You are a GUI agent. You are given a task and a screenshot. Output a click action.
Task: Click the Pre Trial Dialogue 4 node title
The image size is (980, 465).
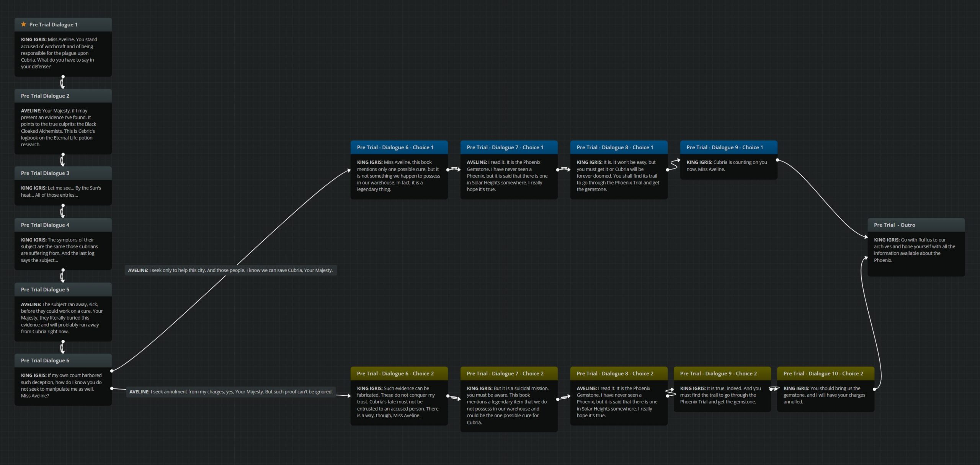point(45,225)
